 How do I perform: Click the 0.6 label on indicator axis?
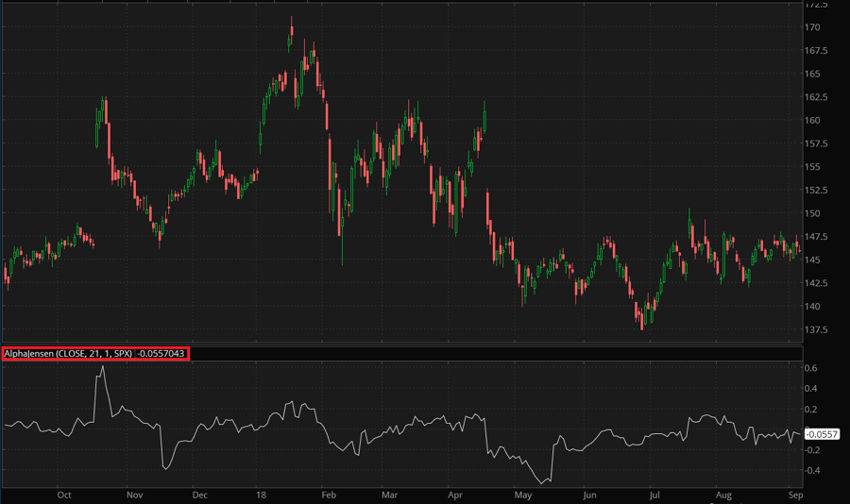pyautogui.click(x=810, y=368)
